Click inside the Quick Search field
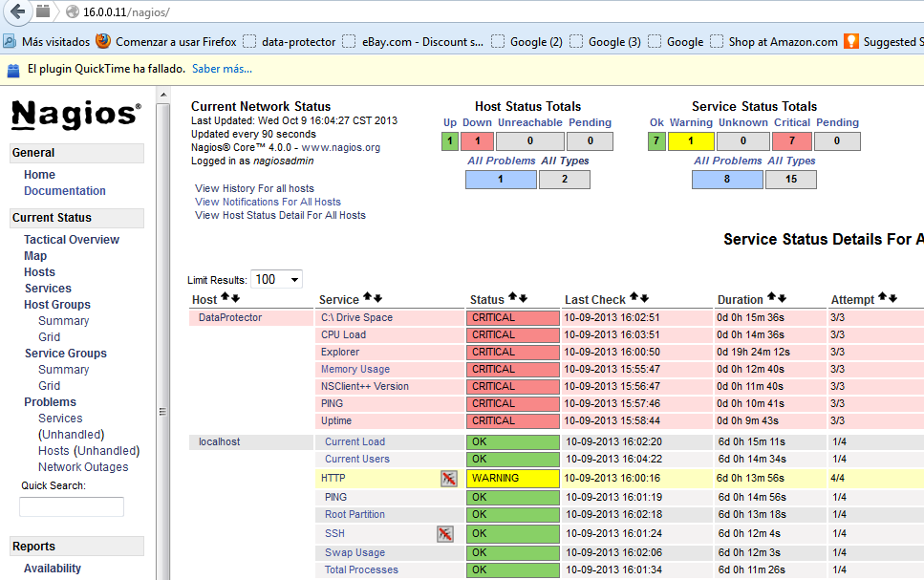The height and width of the screenshot is (580, 924). 72,506
